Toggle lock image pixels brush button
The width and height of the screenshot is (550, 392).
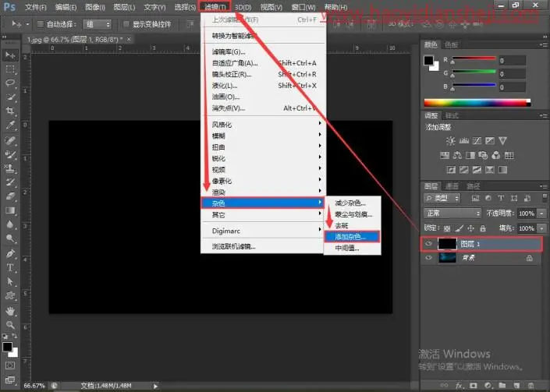460,228
